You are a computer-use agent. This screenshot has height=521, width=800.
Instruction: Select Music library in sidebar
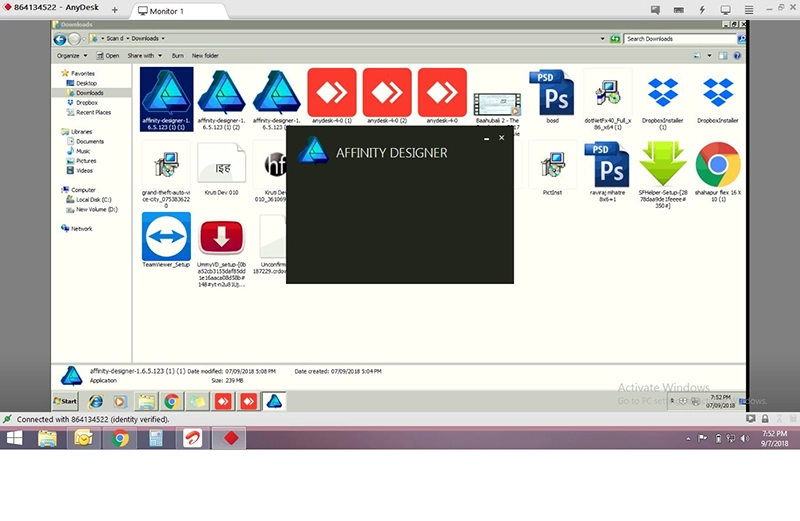79,151
